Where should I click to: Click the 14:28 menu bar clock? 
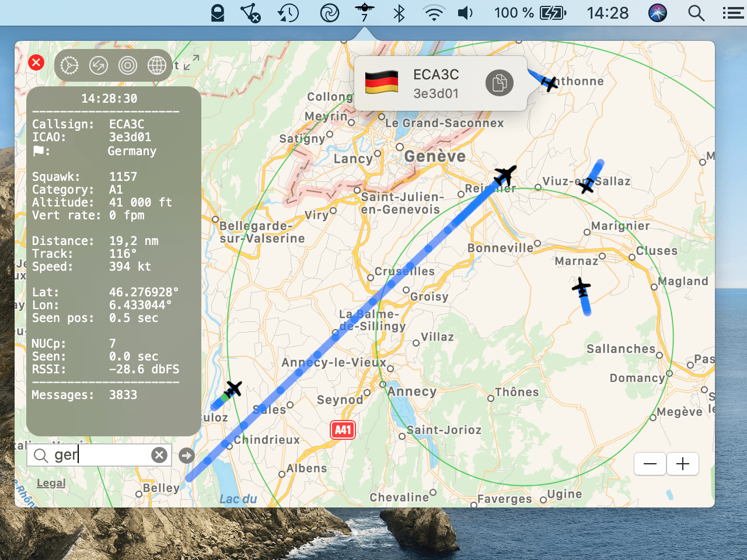[608, 13]
